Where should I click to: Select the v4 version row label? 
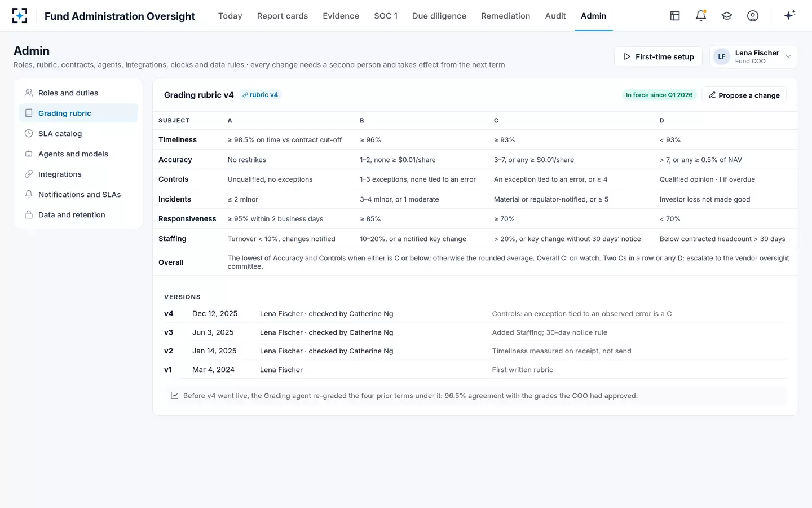tap(169, 314)
